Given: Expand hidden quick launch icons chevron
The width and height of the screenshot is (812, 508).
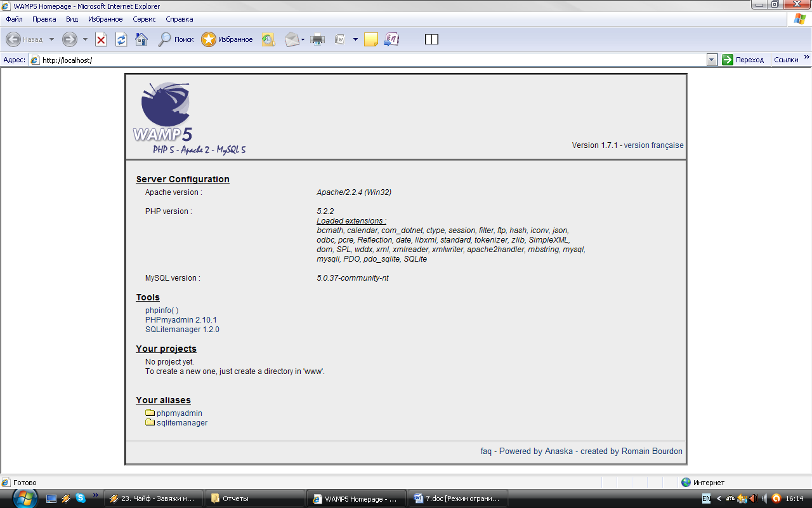Looking at the screenshot, I should 96,495.
